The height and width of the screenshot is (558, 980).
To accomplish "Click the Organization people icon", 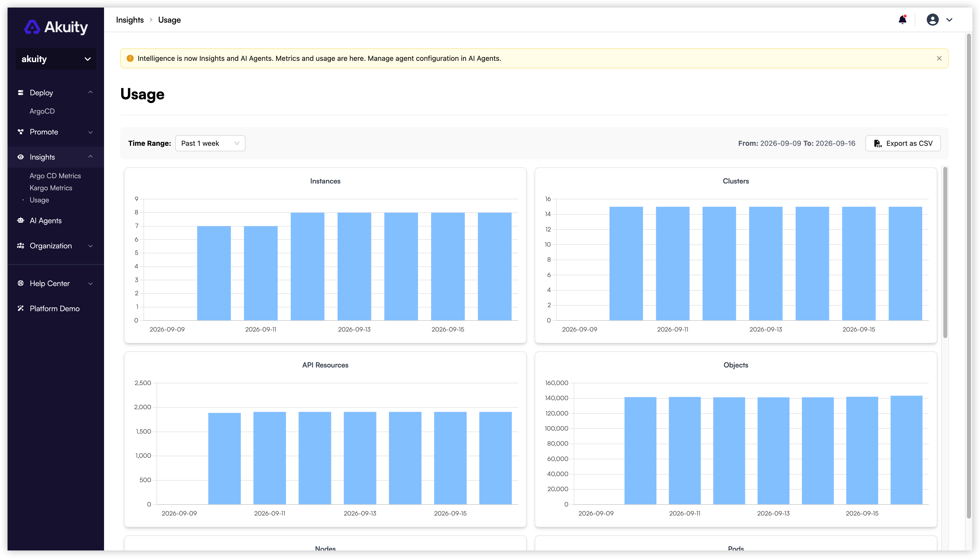I will pyautogui.click(x=21, y=246).
